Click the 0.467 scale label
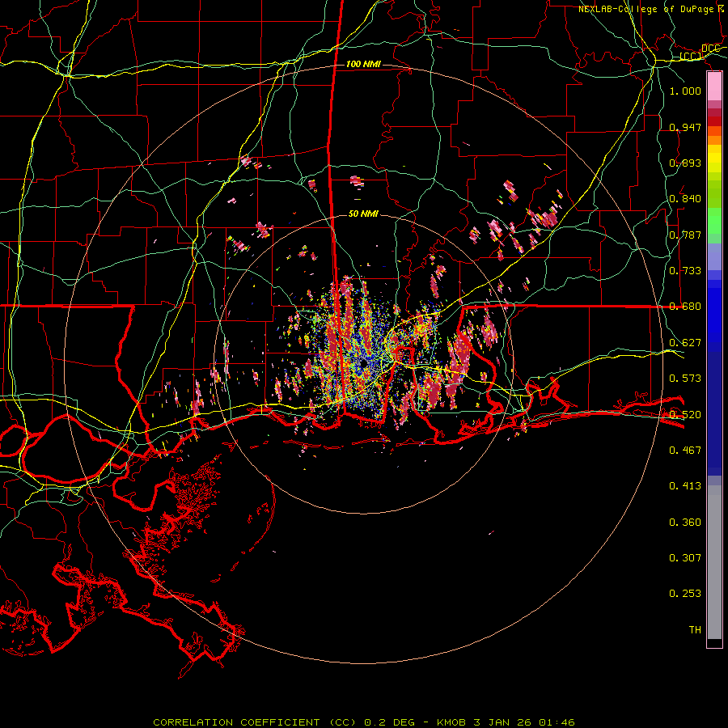 (685, 451)
